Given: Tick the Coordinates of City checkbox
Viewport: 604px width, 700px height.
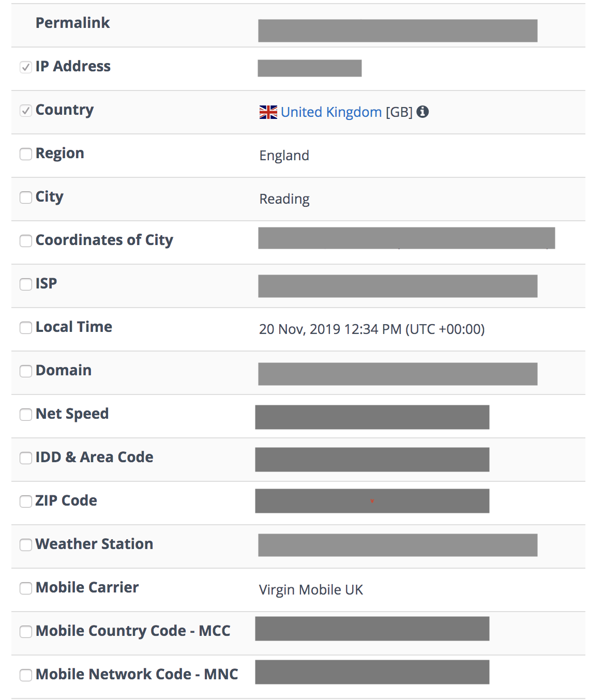Looking at the screenshot, I should tap(26, 241).
